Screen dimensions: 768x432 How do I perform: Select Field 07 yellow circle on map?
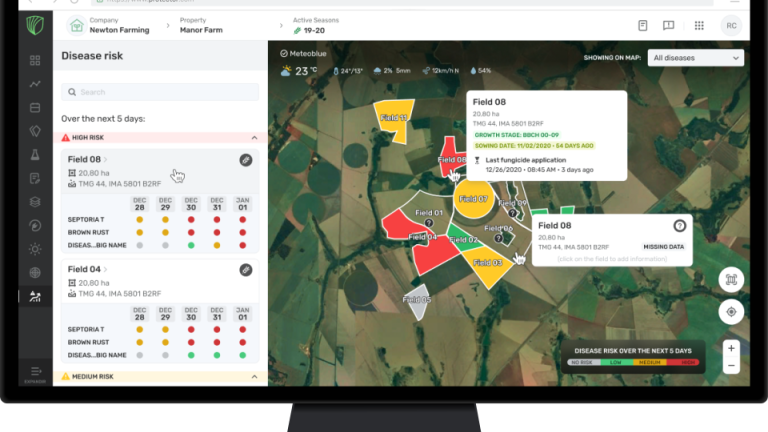(473, 198)
